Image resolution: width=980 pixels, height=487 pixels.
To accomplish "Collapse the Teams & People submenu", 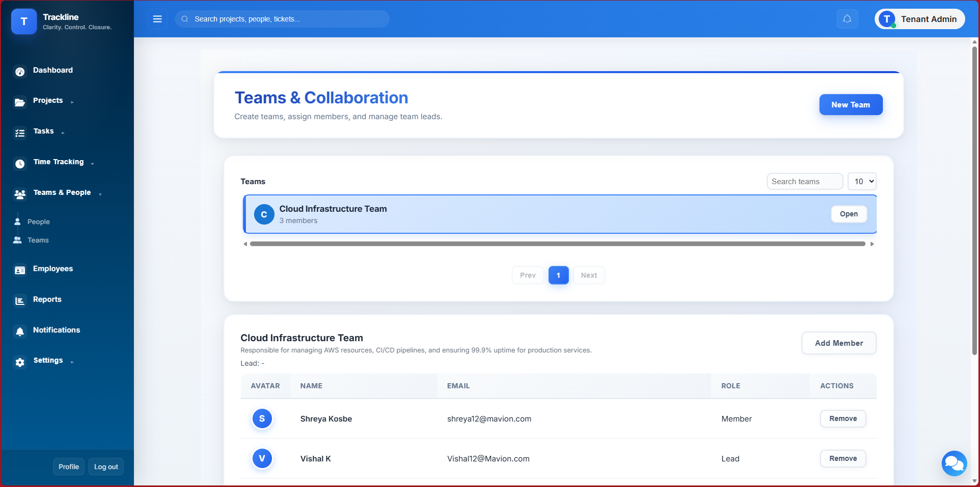I will 62,193.
